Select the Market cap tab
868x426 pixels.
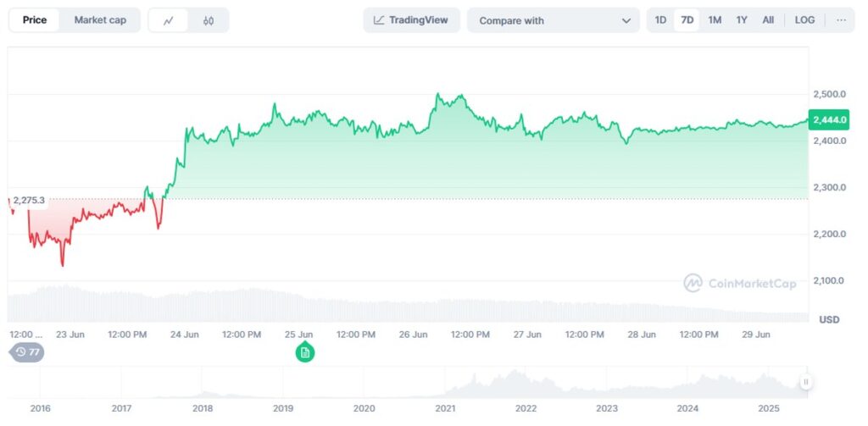point(100,20)
